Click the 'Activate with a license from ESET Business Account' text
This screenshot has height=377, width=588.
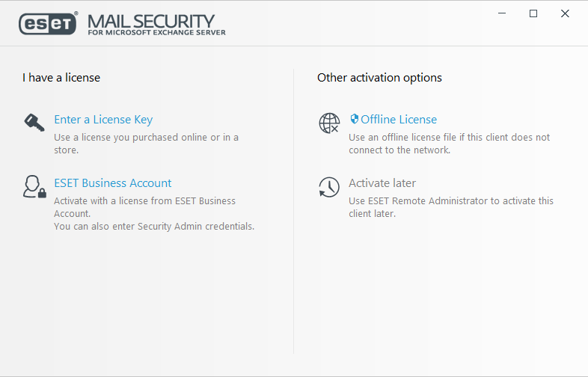[144, 207]
